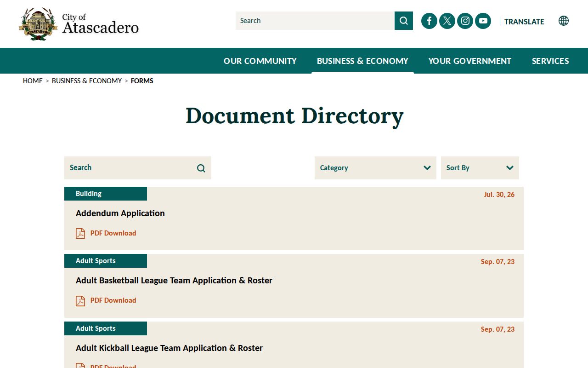Click PDF icon for Addendum Application

coord(80,233)
